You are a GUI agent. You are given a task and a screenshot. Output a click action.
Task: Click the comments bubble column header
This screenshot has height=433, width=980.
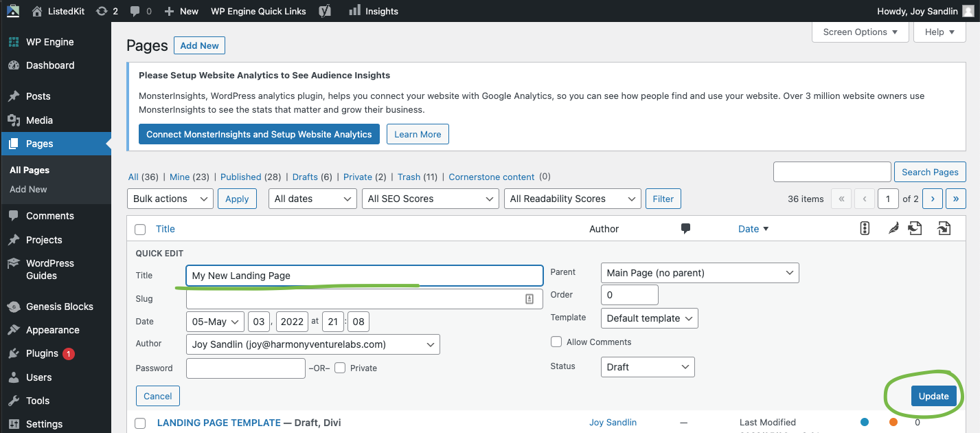point(685,229)
